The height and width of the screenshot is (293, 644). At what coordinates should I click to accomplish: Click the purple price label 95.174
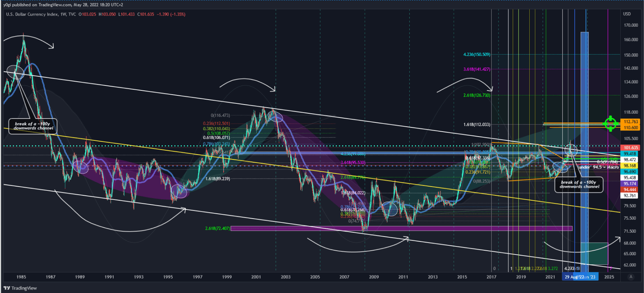click(x=630, y=184)
